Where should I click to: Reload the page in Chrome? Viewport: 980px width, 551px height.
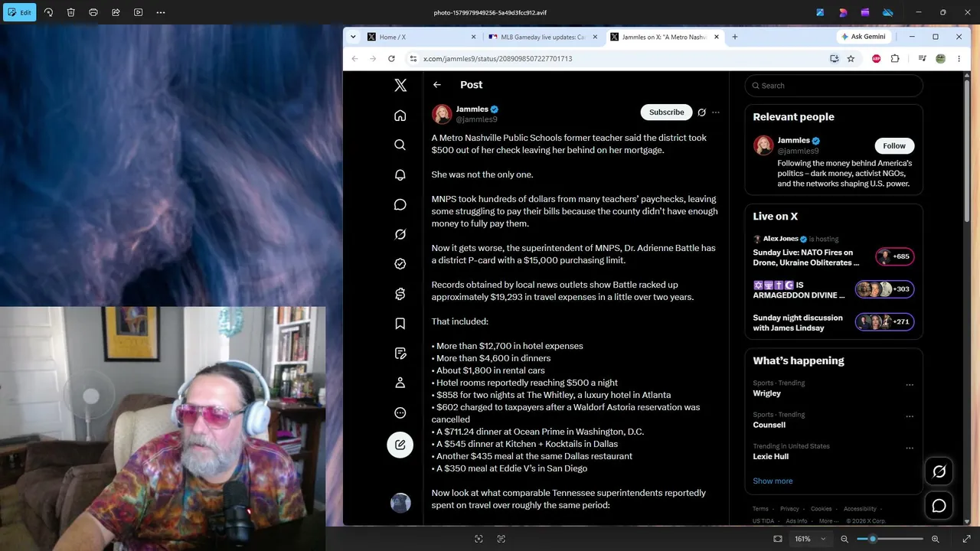point(391,58)
